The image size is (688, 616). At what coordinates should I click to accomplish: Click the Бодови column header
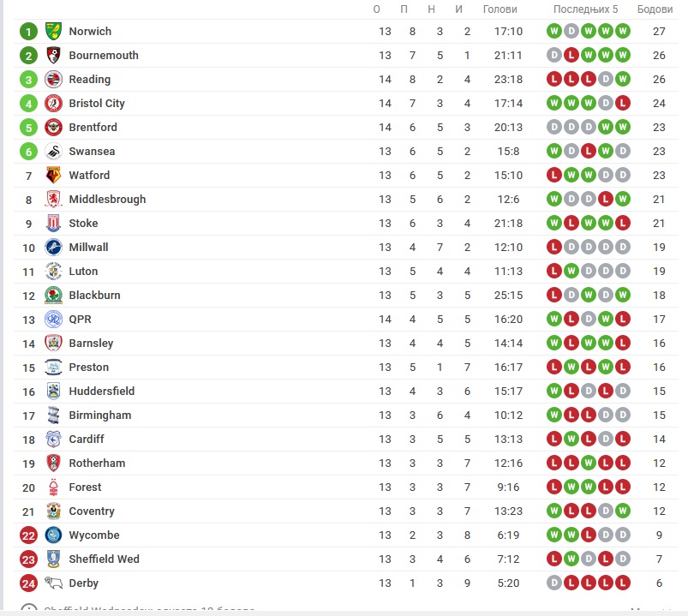pos(655,9)
